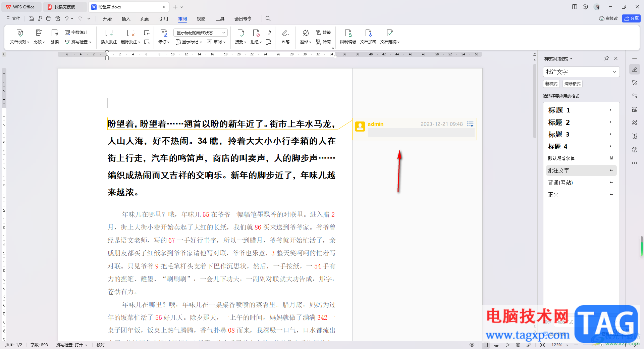Click the 新样式 (New Style) button

(551, 84)
